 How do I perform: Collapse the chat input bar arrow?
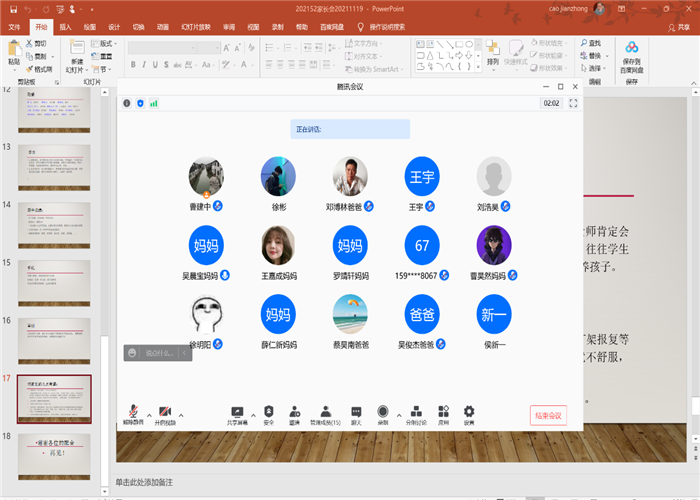pyautogui.click(x=185, y=353)
